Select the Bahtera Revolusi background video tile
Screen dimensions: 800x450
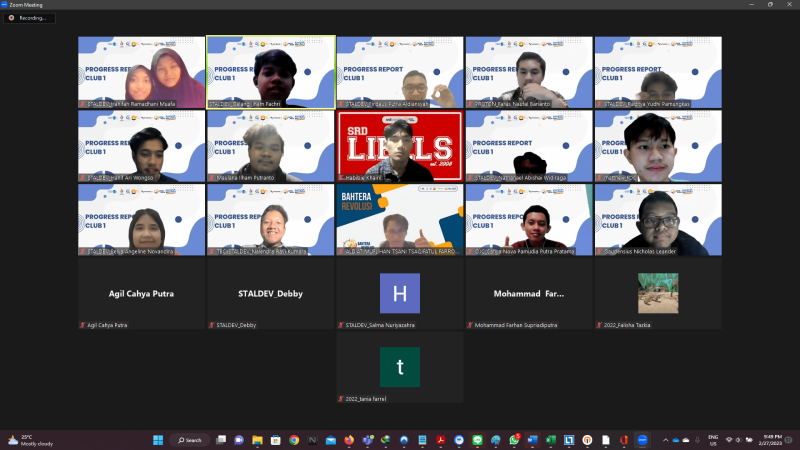coord(400,219)
